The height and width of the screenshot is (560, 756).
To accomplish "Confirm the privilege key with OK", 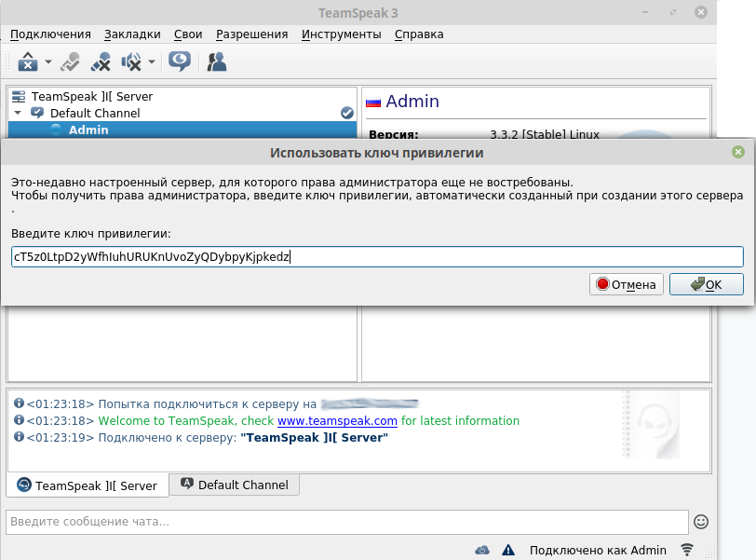I will point(707,284).
